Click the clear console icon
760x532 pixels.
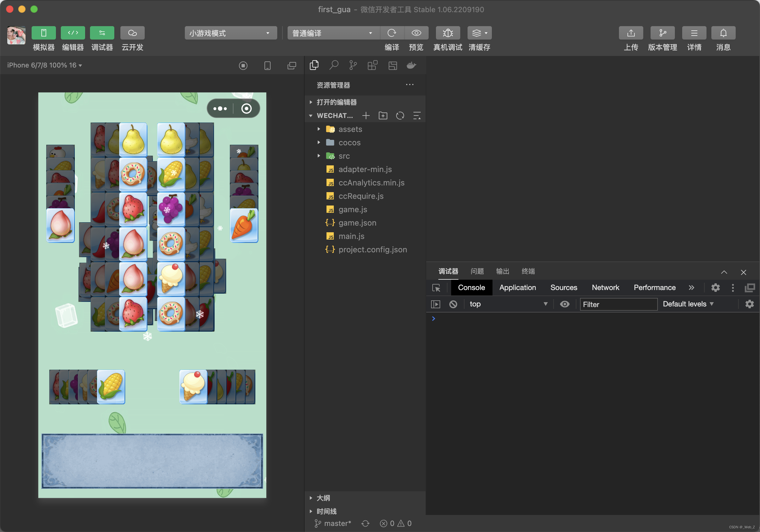point(453,304)
